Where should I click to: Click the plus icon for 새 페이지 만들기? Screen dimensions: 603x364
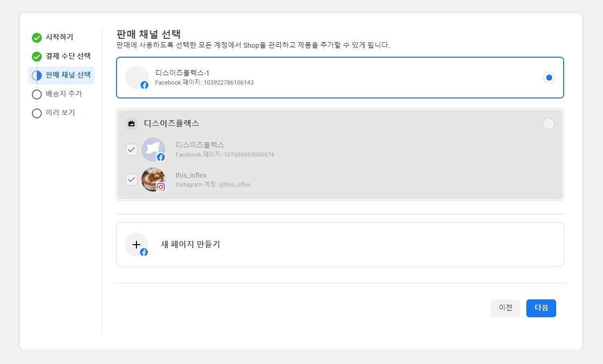pos(136,245)
